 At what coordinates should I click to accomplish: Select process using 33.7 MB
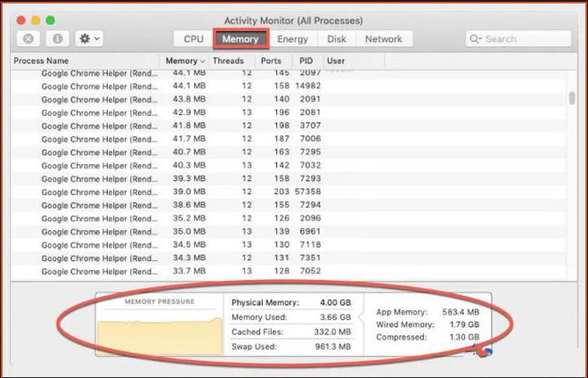pyautogui.click(x=289, y=271)
